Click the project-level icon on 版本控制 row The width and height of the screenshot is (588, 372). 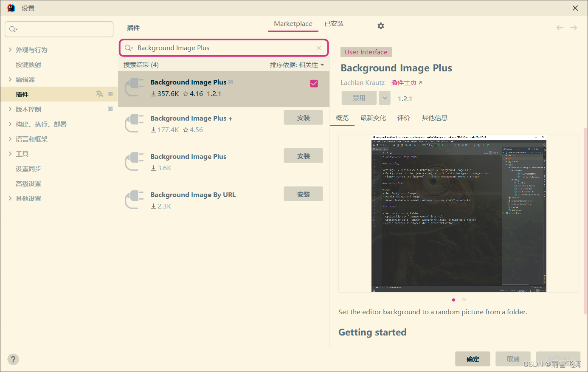click(x=110, y=109)
